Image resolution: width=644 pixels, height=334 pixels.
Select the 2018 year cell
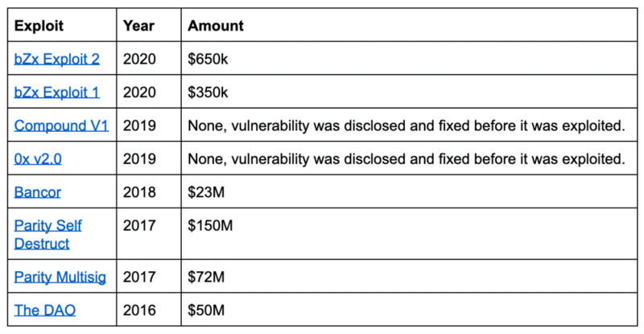(138, 192)
